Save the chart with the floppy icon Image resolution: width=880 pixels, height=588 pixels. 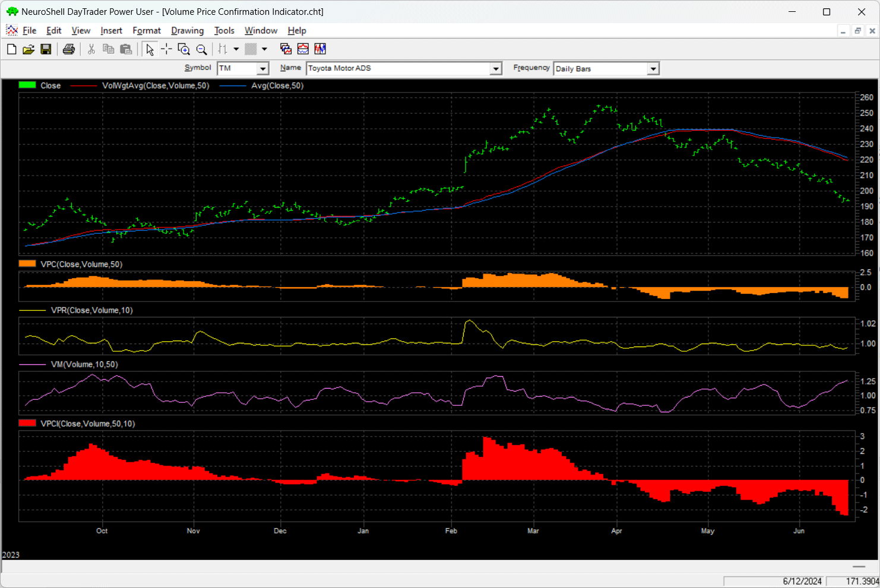coord(46,49)
